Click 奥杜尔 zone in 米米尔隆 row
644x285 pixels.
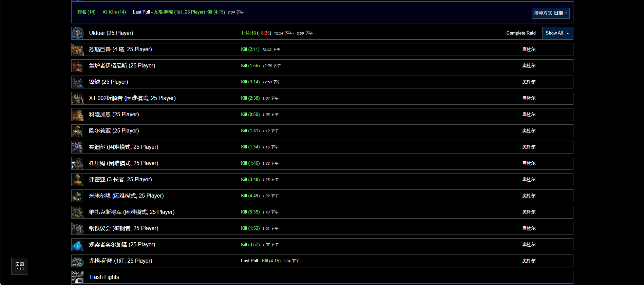(529, 196)
